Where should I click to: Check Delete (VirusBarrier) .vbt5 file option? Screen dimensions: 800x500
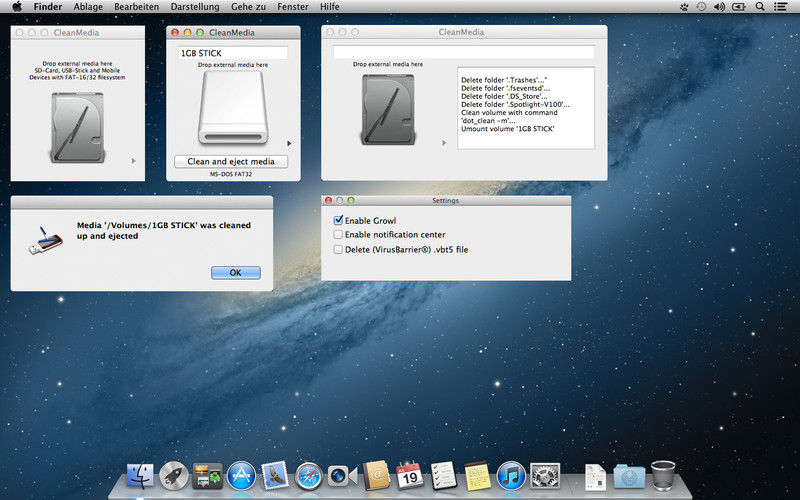tap(338, 250)
